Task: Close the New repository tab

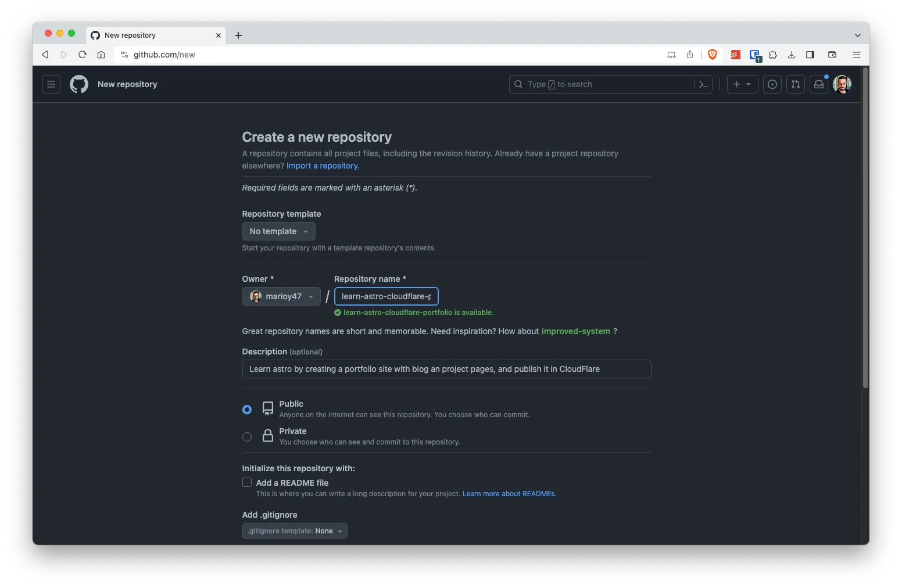Action: 219,35
